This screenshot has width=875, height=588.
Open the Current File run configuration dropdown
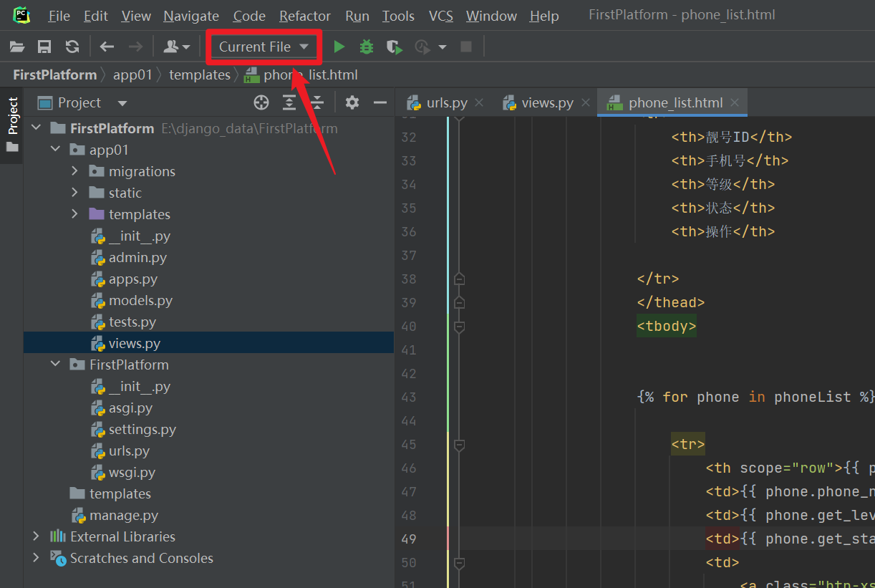[264, 47]
